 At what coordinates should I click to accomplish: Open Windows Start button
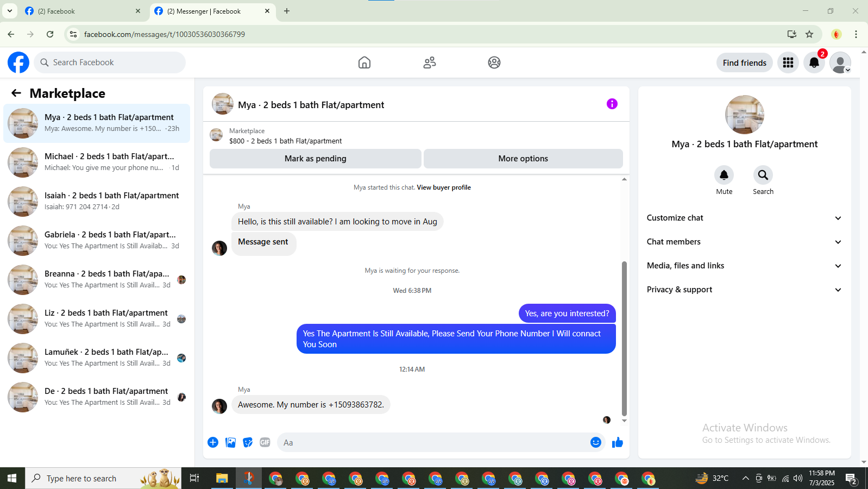12,478
